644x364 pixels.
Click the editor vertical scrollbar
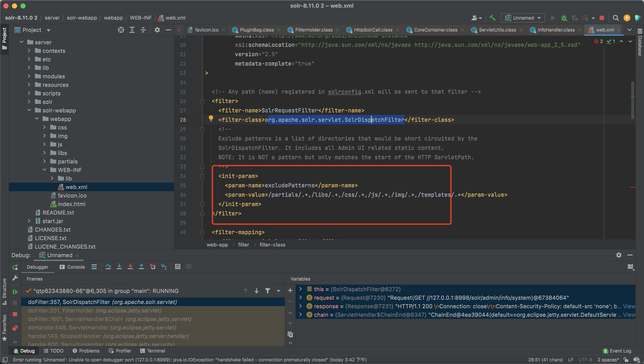(632, 100)
